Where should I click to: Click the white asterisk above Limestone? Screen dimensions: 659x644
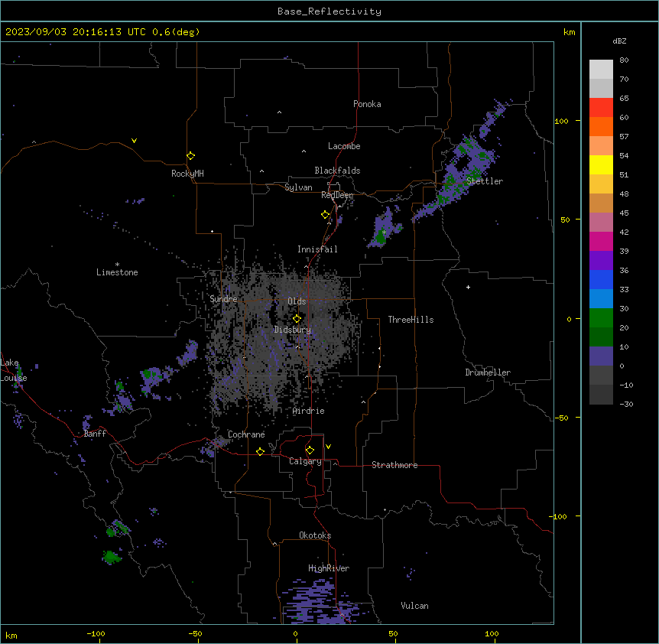point(117,265)
